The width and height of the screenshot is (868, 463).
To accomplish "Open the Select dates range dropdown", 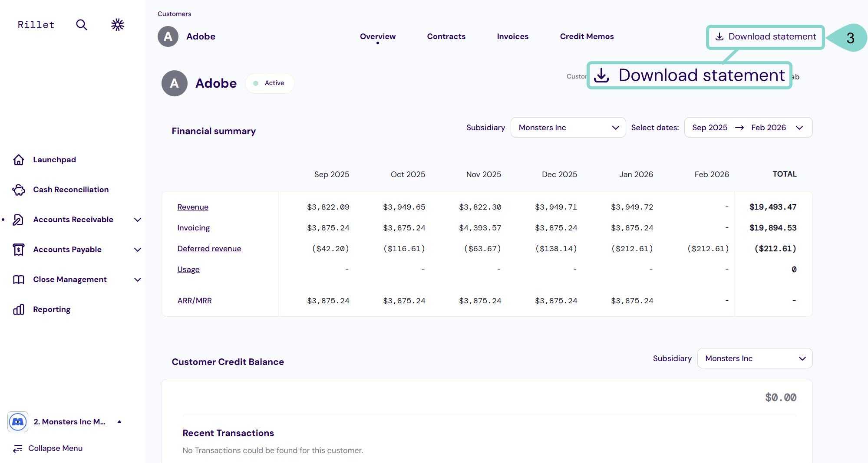I will (748, 128).
